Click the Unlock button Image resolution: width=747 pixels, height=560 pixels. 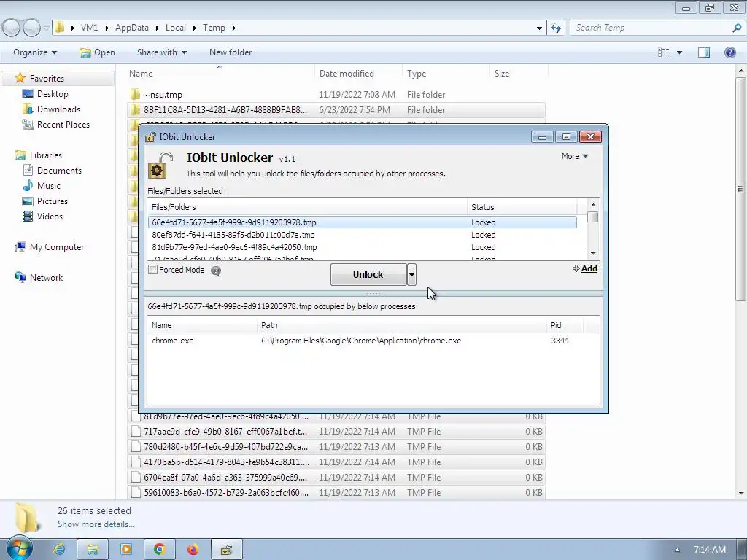pos(368,275)
